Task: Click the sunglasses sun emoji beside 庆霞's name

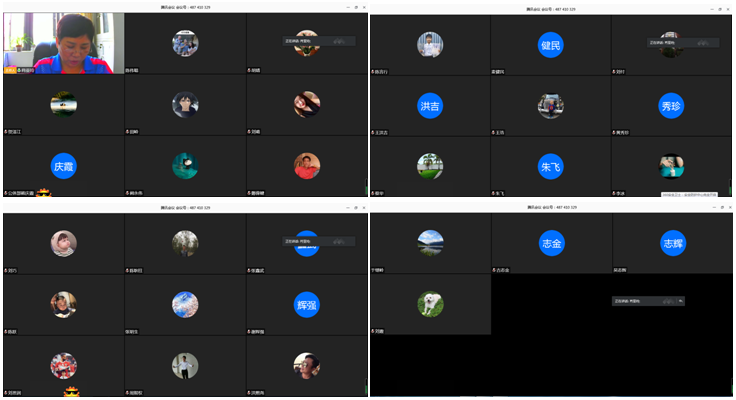Action: pos(44,192)
